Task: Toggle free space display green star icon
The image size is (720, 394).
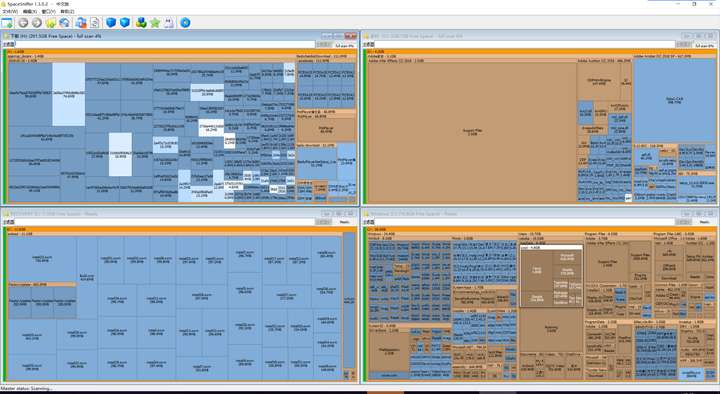Action: click(x=155, y=23)
